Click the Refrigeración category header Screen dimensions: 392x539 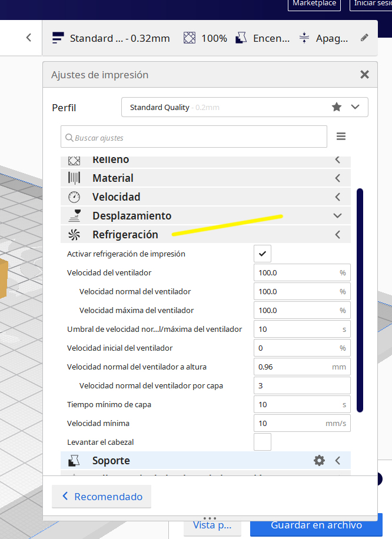pyautogui.click(x=205, y=234)
